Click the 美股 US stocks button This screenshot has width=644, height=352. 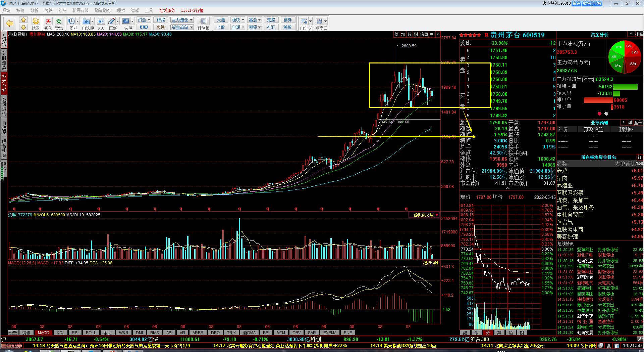coord(287,27)
